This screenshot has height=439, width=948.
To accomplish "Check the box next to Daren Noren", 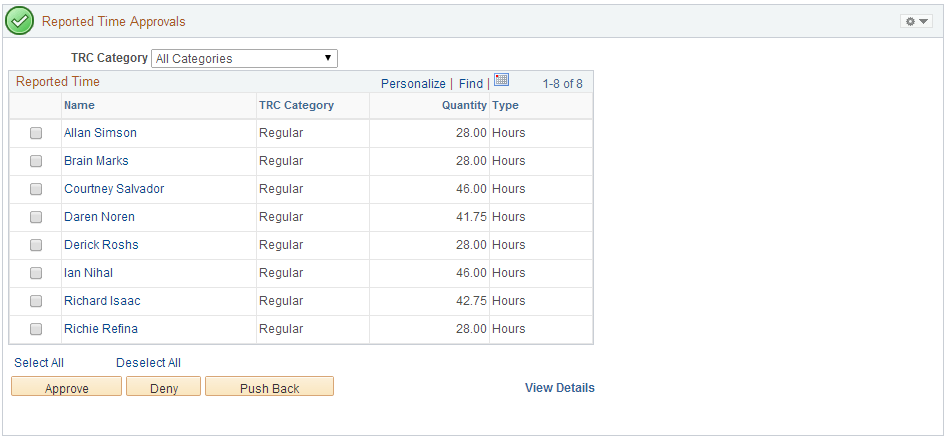I will pos(36,216).
